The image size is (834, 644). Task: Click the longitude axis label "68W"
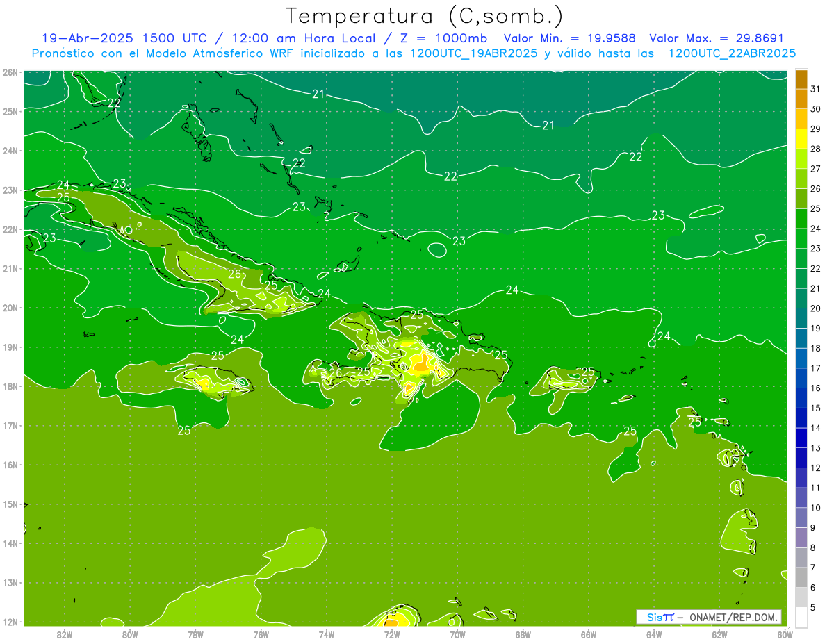pos(523,634)
